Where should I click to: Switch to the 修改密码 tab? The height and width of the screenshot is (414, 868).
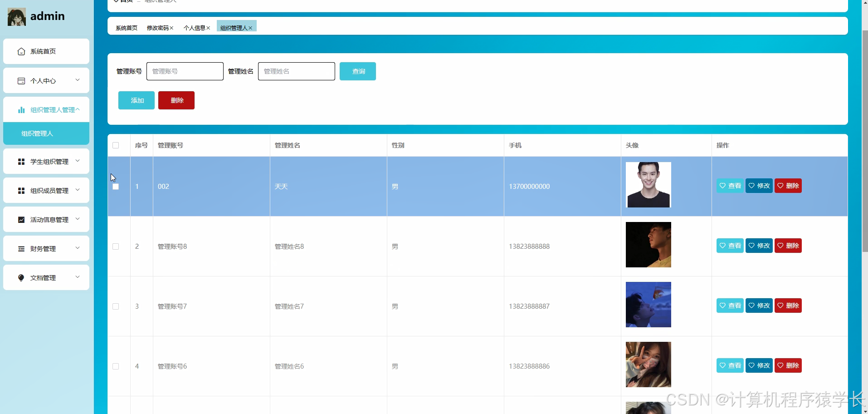[x=157, y=28]
